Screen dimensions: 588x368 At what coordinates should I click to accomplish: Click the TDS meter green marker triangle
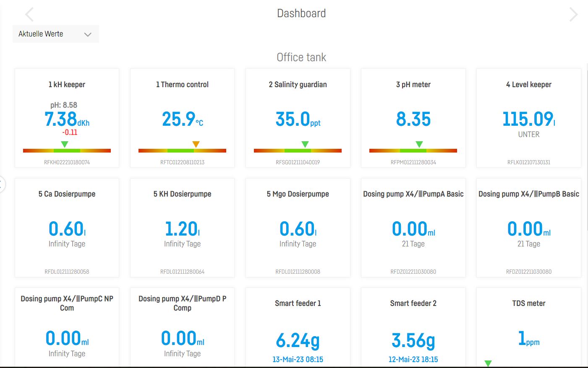(x=488, y=363)
